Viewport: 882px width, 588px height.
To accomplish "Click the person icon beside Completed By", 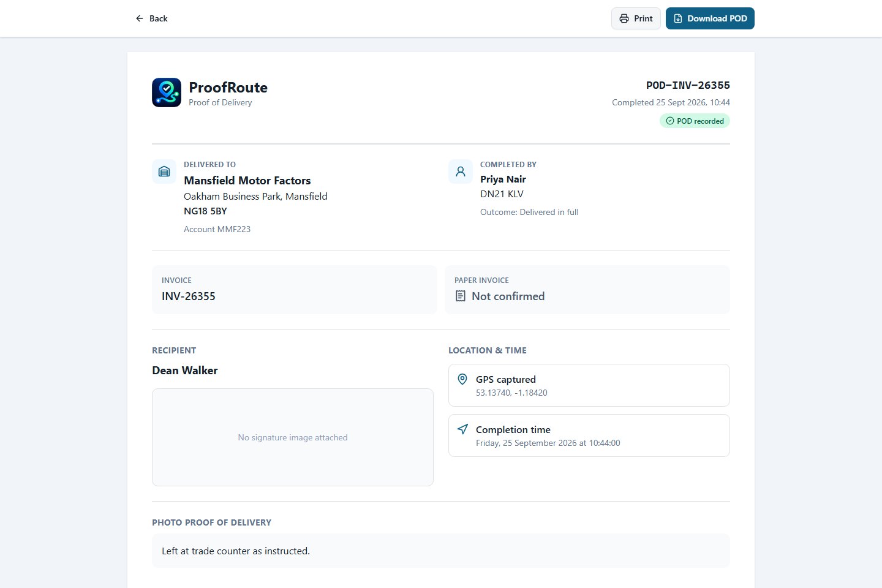I will (x=461, y=171).
